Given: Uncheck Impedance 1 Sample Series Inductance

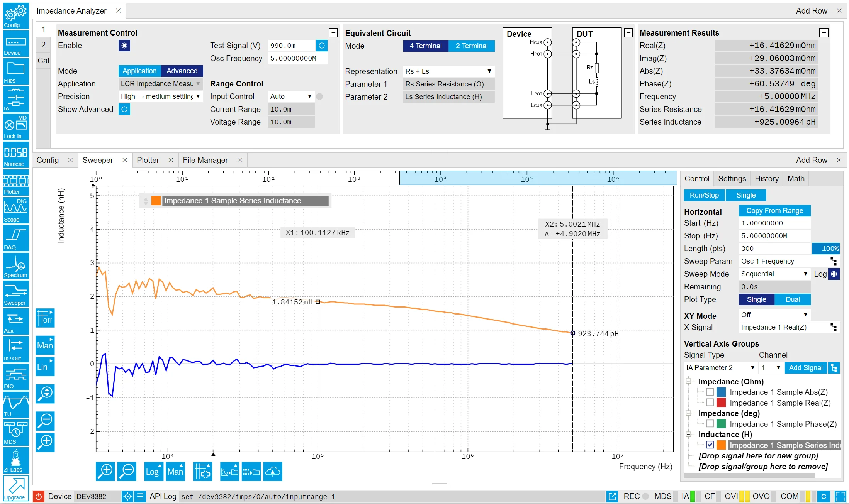Looking at the screenshot, I should pyautogui.click(x=710, y=445).
